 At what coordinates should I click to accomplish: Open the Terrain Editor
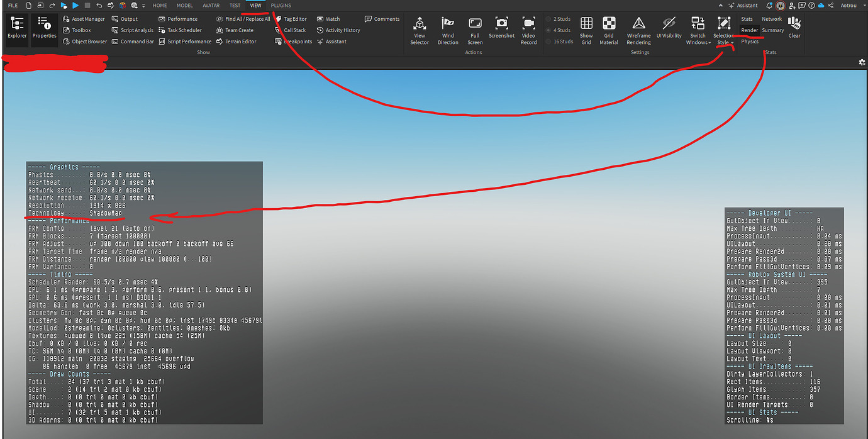point(236,42)
